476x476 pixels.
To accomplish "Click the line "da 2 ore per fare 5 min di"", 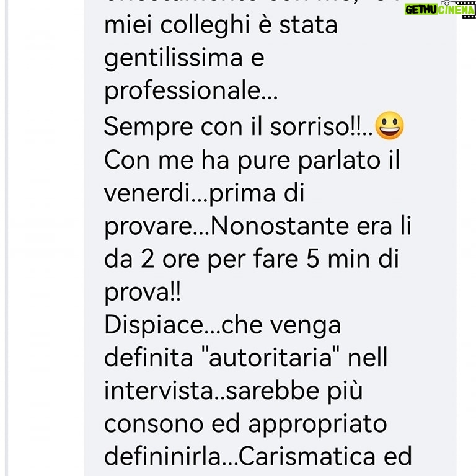I will click(252, 260).
